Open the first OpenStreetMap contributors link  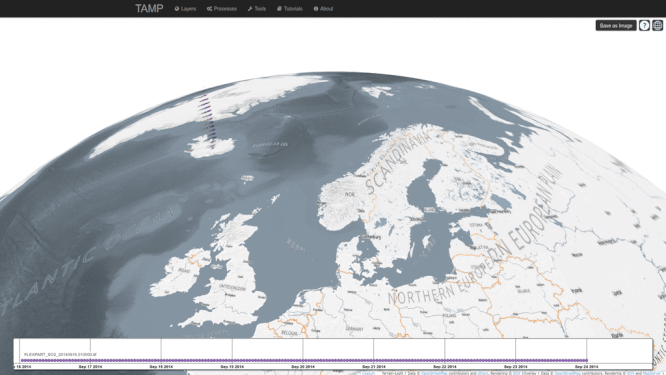434,373
